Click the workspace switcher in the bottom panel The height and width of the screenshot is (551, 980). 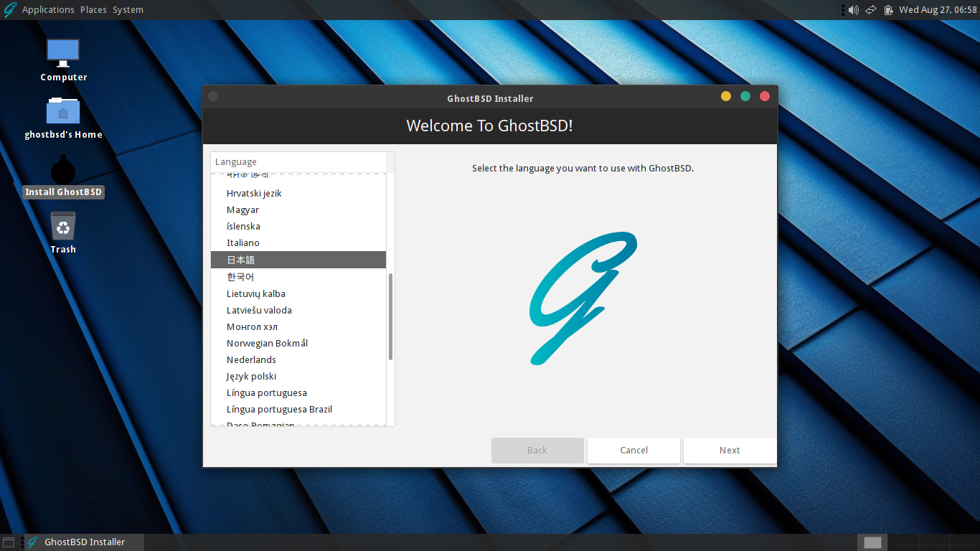(872, 542)
